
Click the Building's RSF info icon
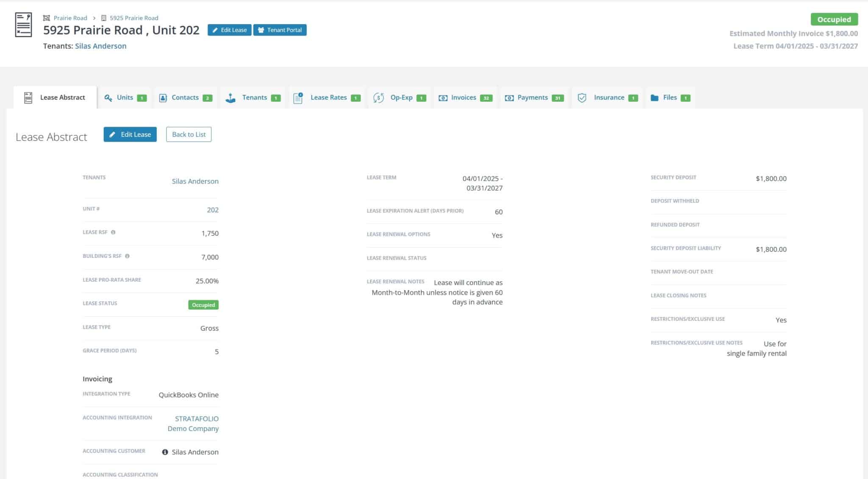pyautogui.click(x=127, y=256)
